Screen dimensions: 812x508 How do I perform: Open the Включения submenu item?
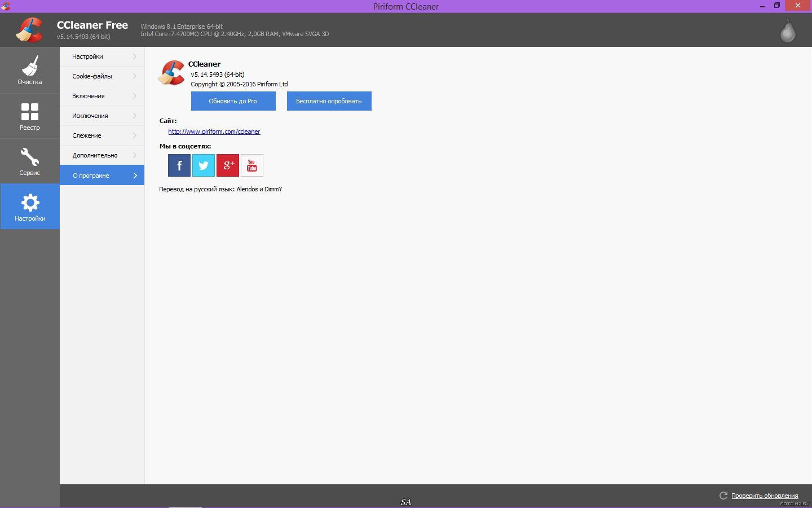click(102, 96)
